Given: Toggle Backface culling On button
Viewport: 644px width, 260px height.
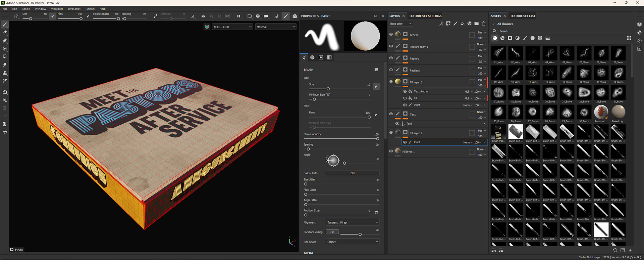Looking at the screenshot, I should 332,232.
